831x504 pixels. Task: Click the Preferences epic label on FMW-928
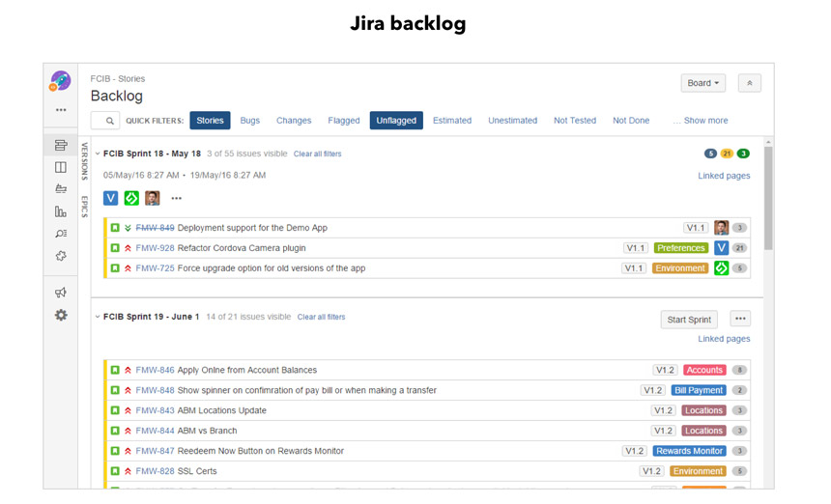[x=681, y=248]
